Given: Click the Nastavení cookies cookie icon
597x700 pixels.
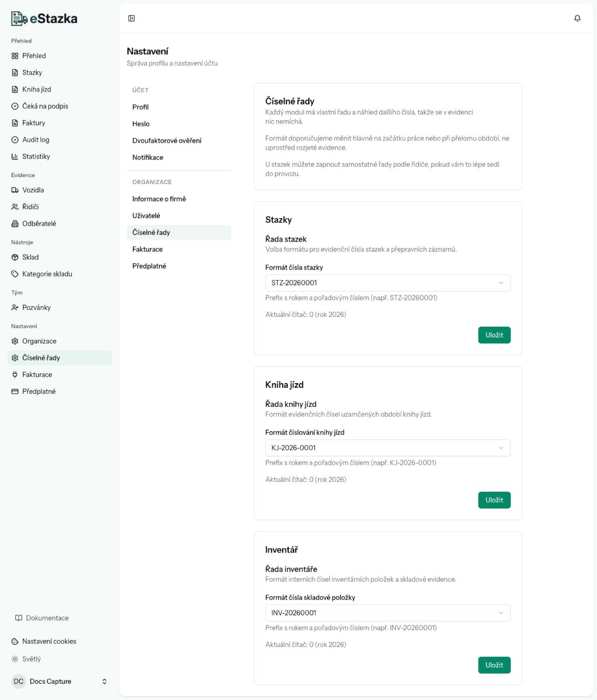Looking at the screenshot, I should click(x=15, y=641).
